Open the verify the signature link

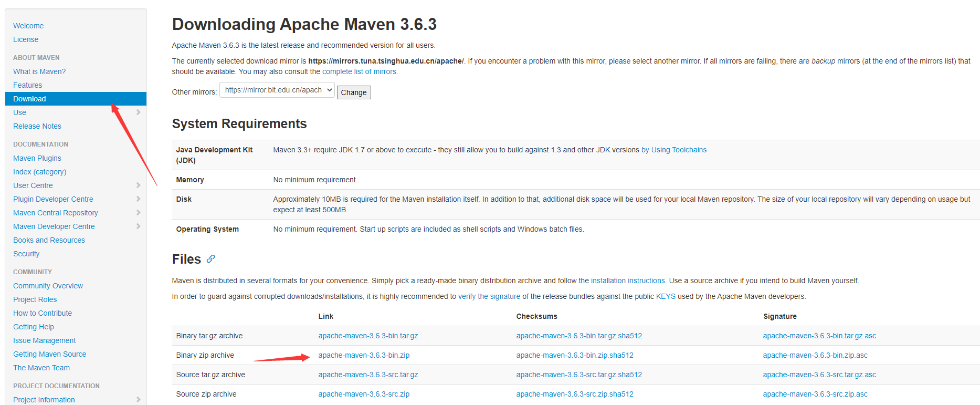point(489,296)
